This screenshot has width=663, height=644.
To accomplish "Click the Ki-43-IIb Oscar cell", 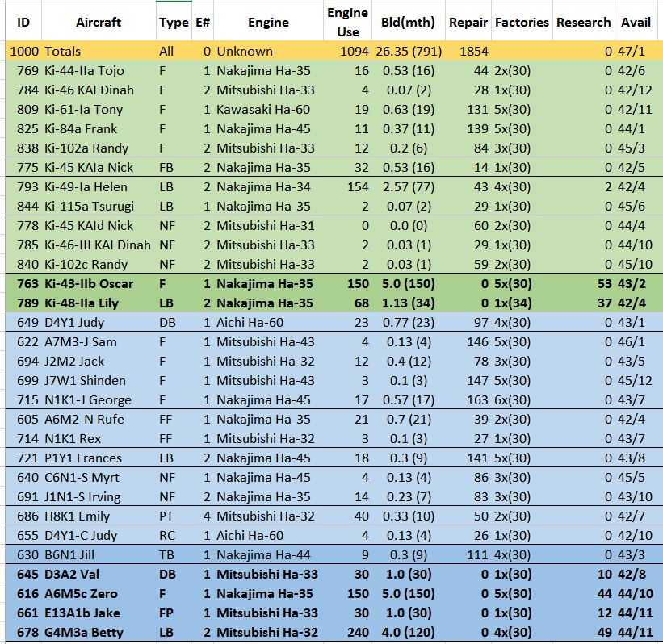I will click(99, 284).
